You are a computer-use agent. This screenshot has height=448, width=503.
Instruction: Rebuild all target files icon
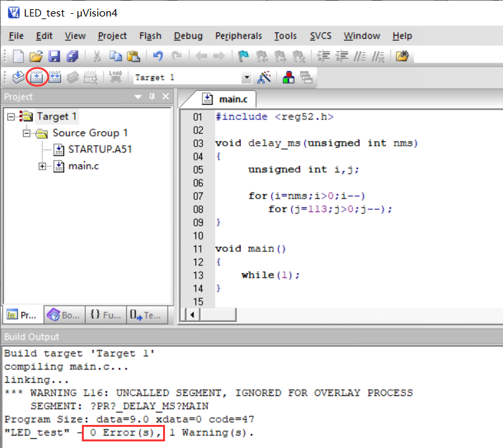click(x=55, y=77)
